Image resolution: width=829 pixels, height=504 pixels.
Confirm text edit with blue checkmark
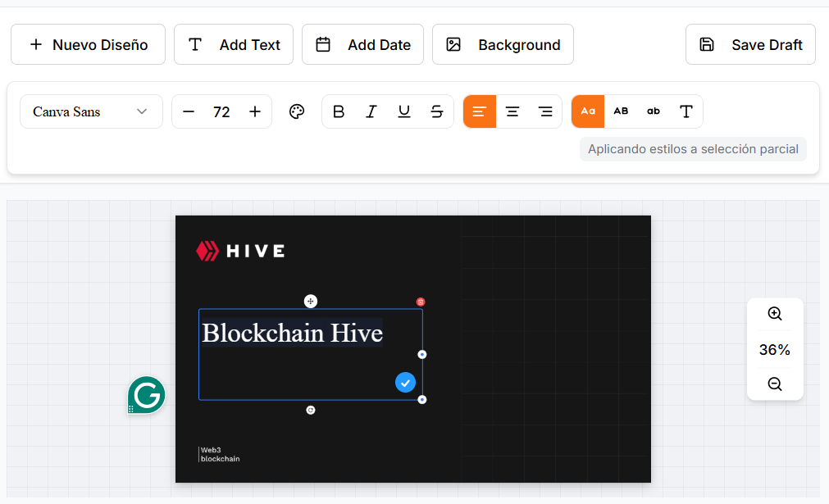coord(406,383)
